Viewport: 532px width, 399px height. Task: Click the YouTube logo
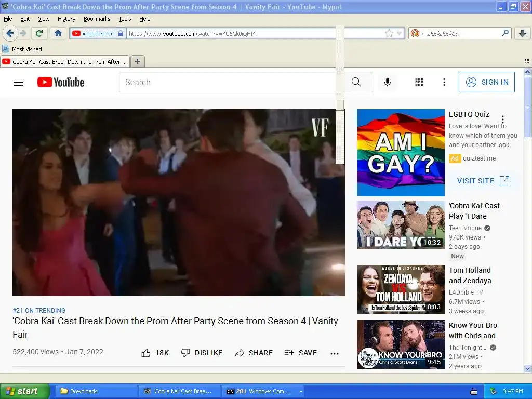click(61, 82)
